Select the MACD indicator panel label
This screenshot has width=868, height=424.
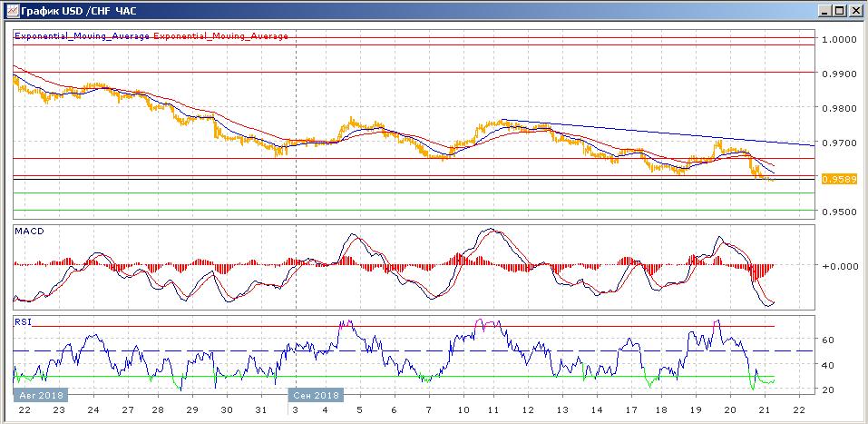(x=28, y=232)
